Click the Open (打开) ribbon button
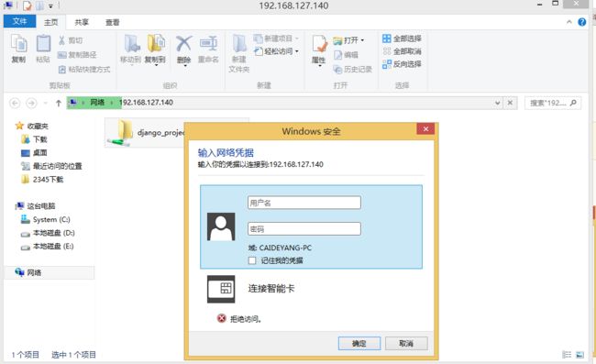596x364 pixels. (348, 40)
